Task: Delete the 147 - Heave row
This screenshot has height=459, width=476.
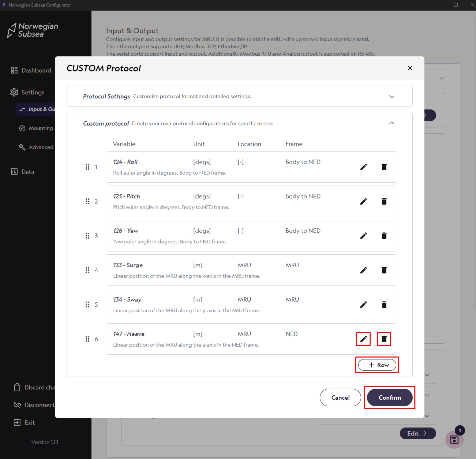Action: 384,339
